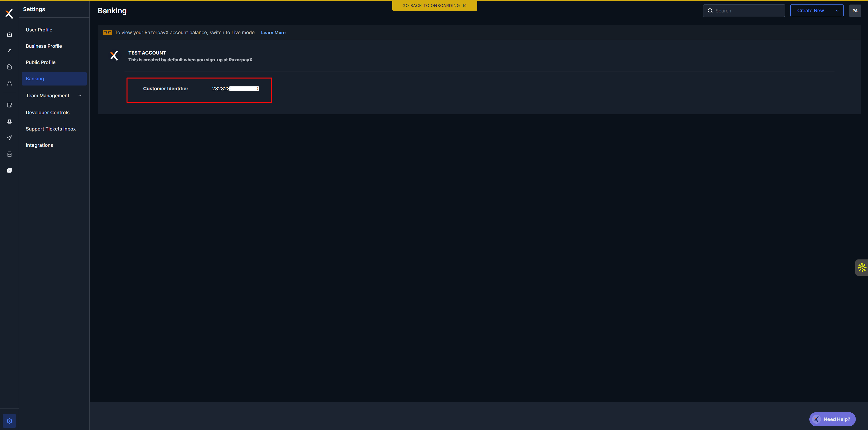Open the contacts person icon

pos(10,83)
